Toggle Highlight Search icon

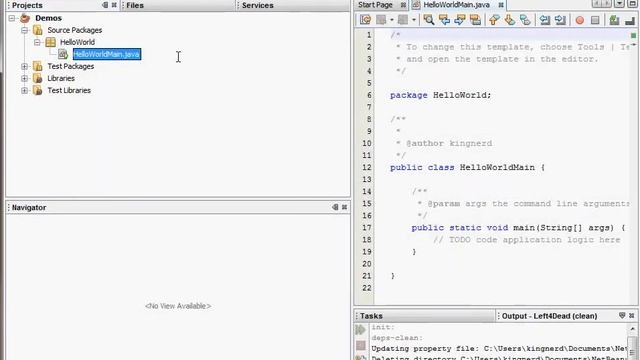(x=475, y=20)
